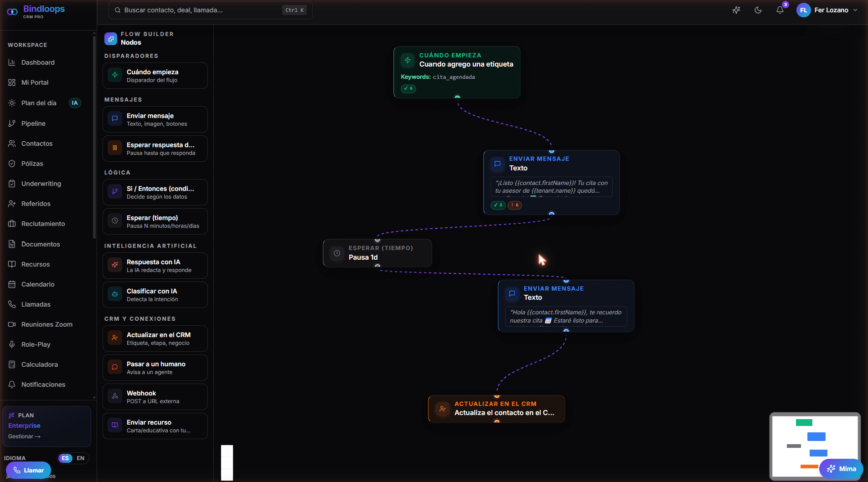
Task: Click the Actualizar en el CRM canvas node
Action: click(496, 408)
